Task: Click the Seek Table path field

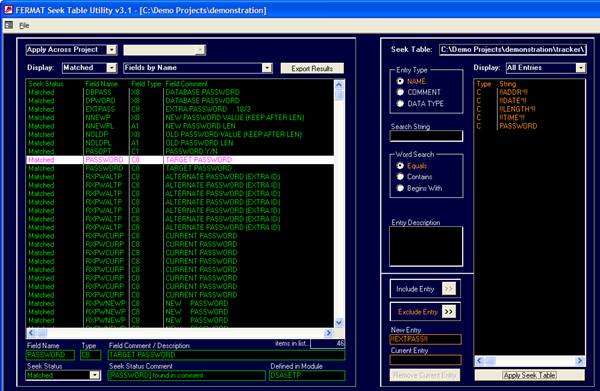Action: coord(513,50)
